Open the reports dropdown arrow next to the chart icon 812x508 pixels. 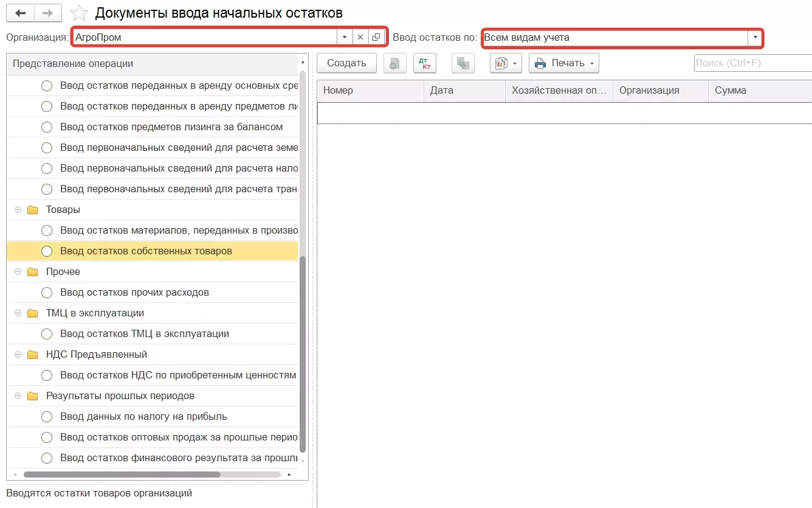[x=515, y=63]
